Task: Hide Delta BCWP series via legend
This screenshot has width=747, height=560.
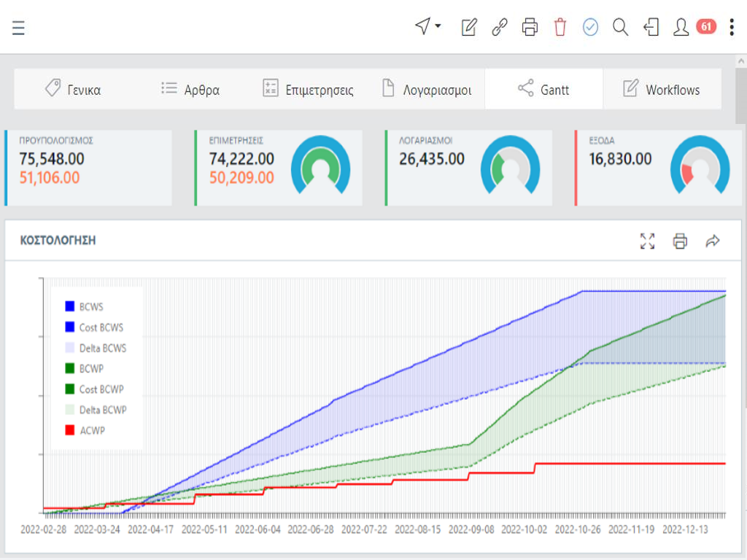Action: 102,410
